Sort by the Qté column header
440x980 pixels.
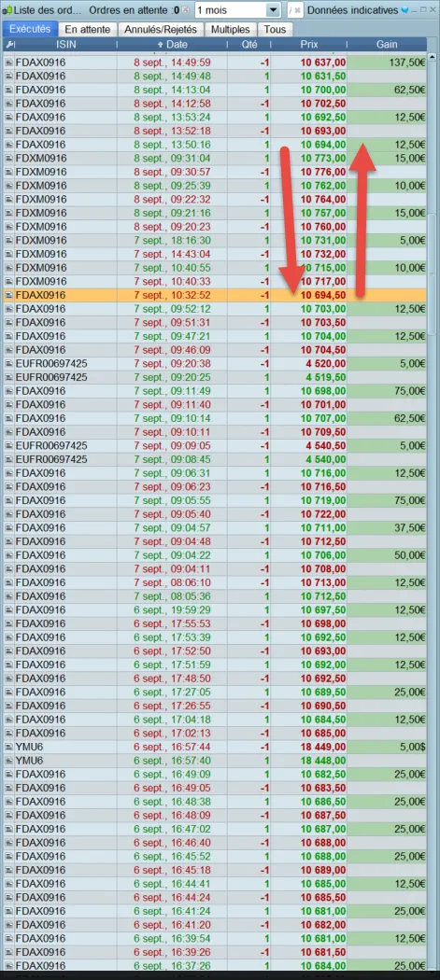249,45
